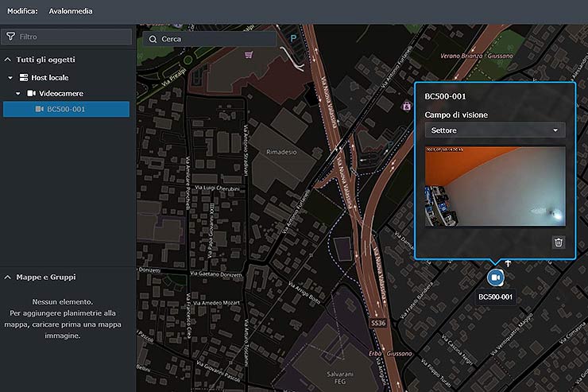Viewport: 588px width, 392px height.
Task: Click the BC500-001 camera marker on map
Action: [x=495, y=277]
